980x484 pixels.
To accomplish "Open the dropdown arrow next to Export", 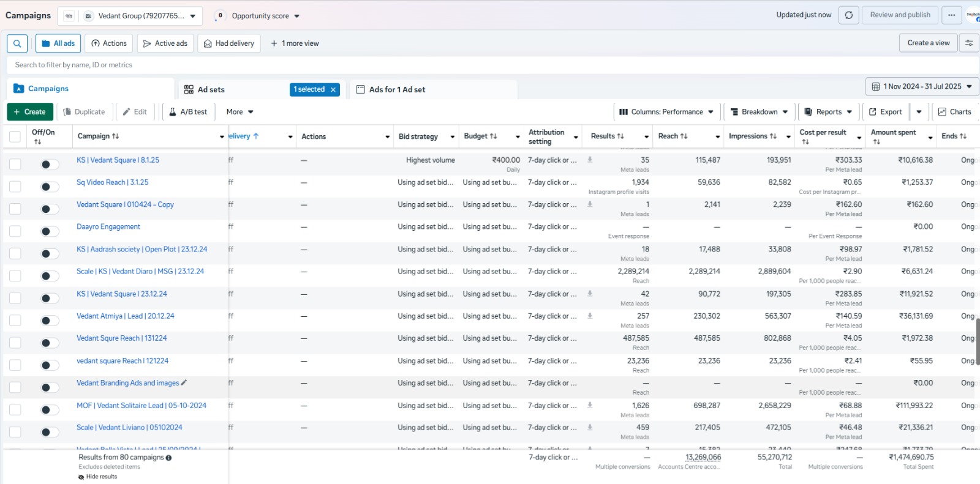I will click(919, 112).
